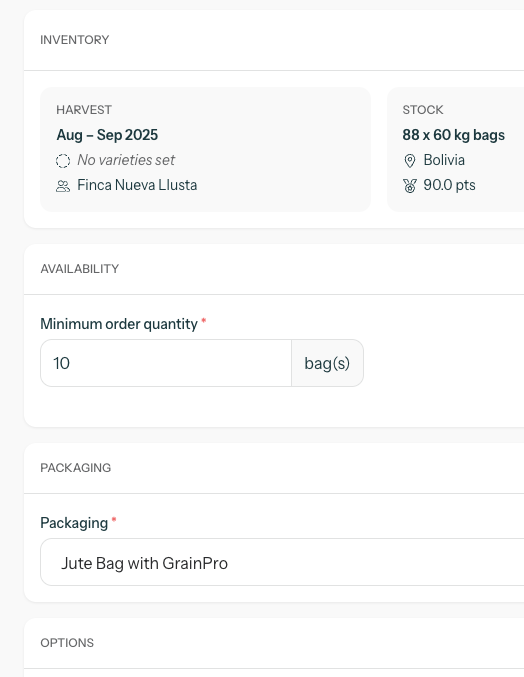Click the producer people icon
This screenshot has height=677, width=524.
(63, 186)
